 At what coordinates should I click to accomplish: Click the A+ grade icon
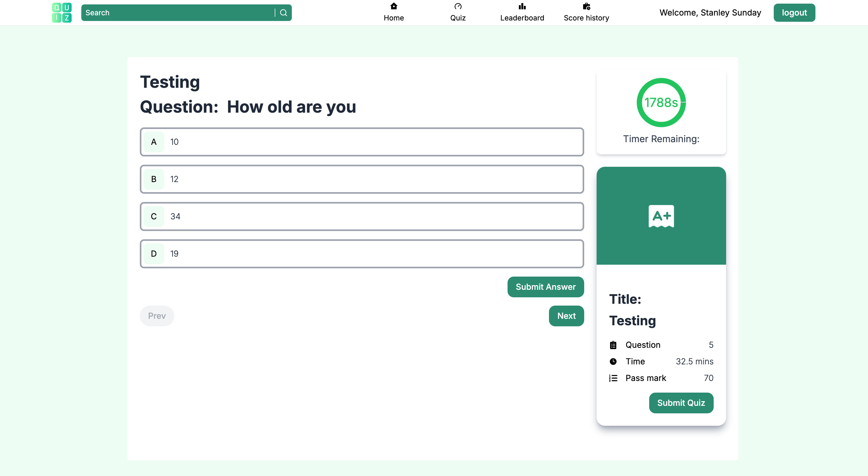tap(661, 216)
